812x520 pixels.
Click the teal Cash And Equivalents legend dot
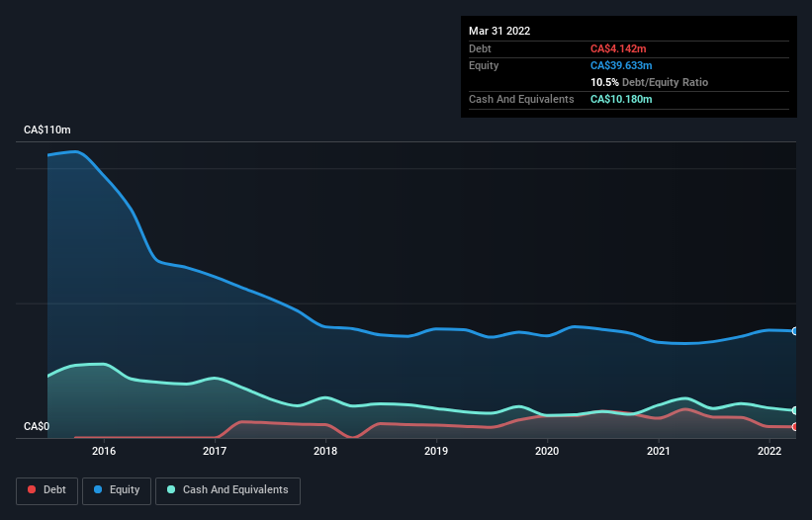pos(171,489)
